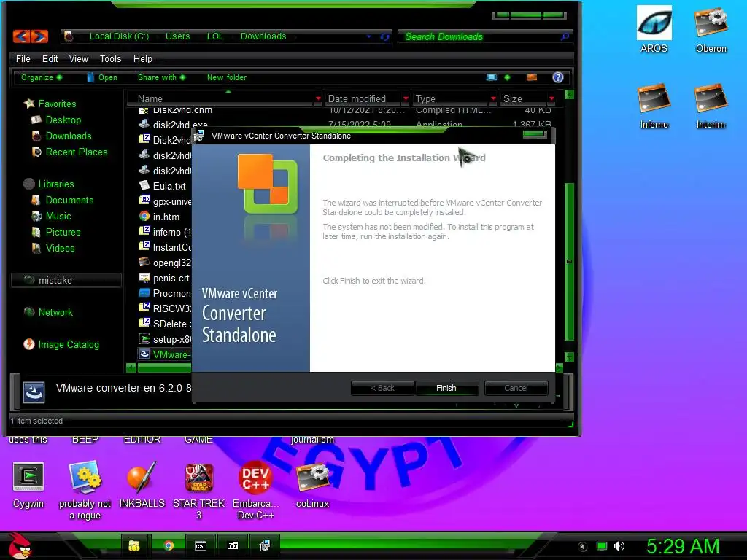
Task: Open the Embarcadero Dev-C++ shortcut
Action: [x=255, y=491]
